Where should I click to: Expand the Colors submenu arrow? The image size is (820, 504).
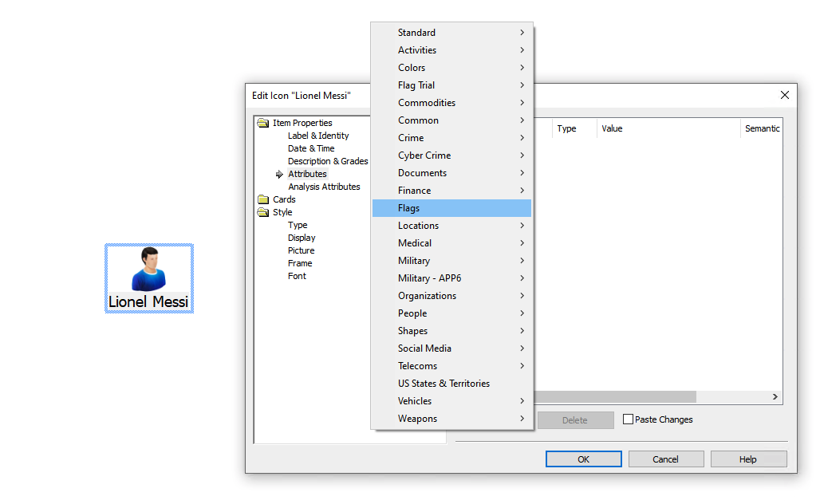522,67
